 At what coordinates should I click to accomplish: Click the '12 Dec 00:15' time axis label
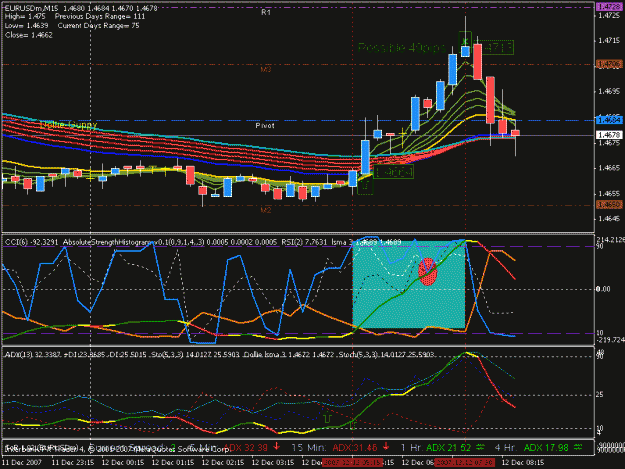(123, 463)
